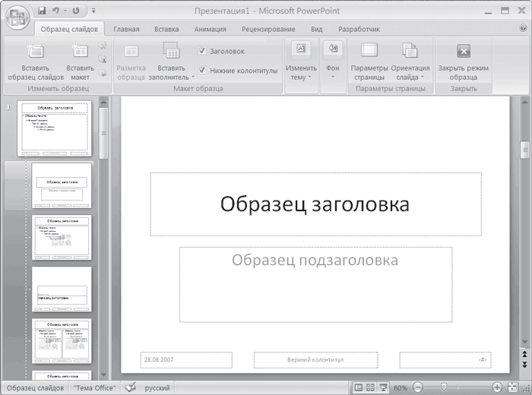
Task: Switch to the Анимация tab
Action: pos(210,29)
